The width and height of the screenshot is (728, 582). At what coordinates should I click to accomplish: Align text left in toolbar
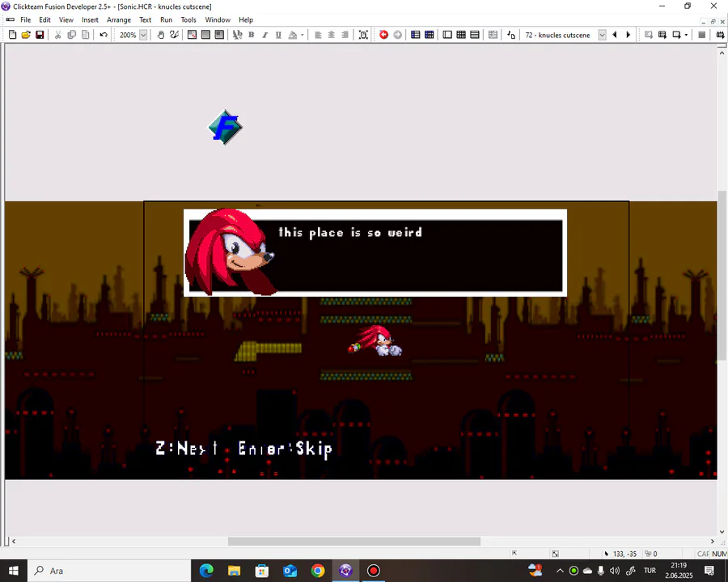(318, 35)
